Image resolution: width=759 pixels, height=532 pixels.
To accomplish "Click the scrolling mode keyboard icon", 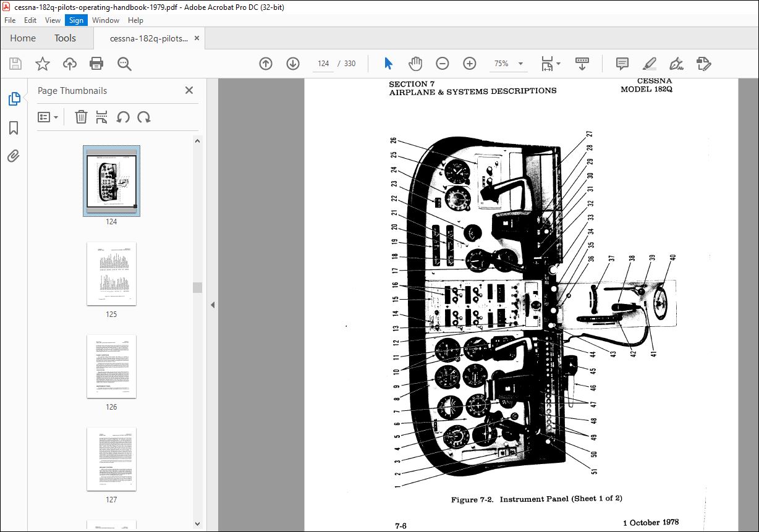I will [x=582, y=64].
